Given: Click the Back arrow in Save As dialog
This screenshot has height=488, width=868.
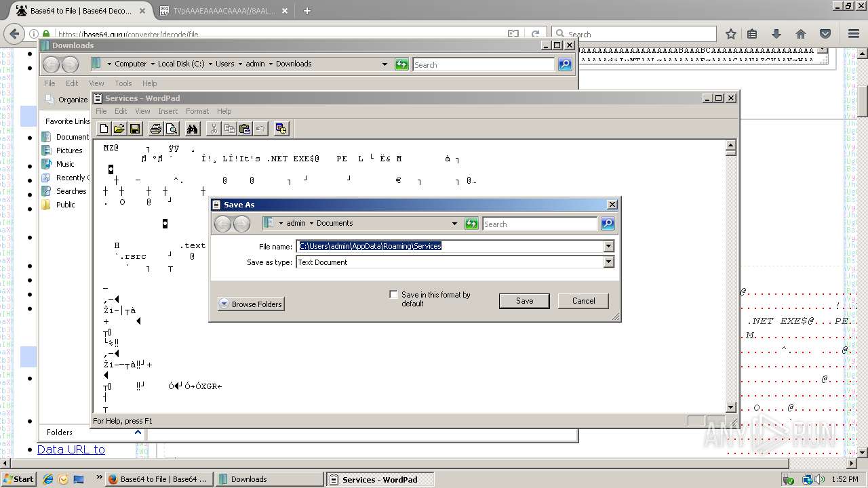Looking at the screenshot, I should click(x=223, y=223).
